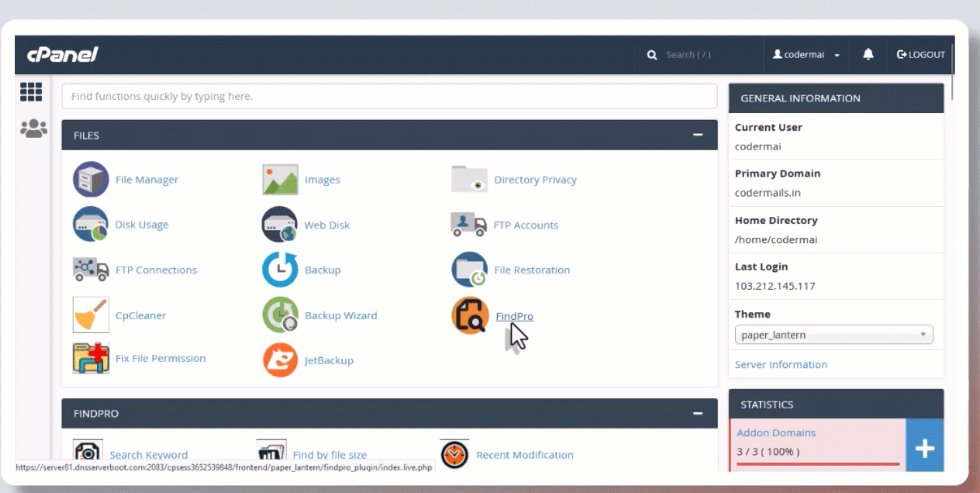The height and width of the screenshot is (493, 980).
Task: Open the Images icon
Action: coord(280,180)
